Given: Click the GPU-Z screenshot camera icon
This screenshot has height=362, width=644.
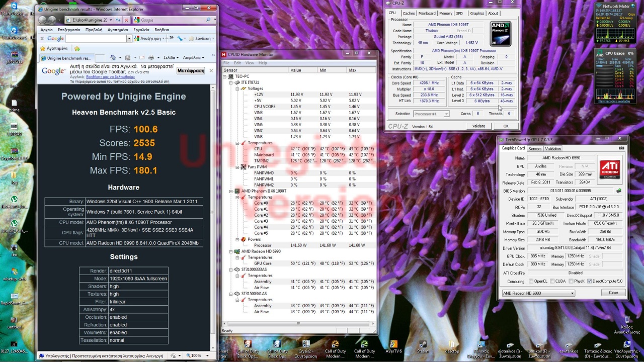Looking at the screenshot, I should coord(622,148).
